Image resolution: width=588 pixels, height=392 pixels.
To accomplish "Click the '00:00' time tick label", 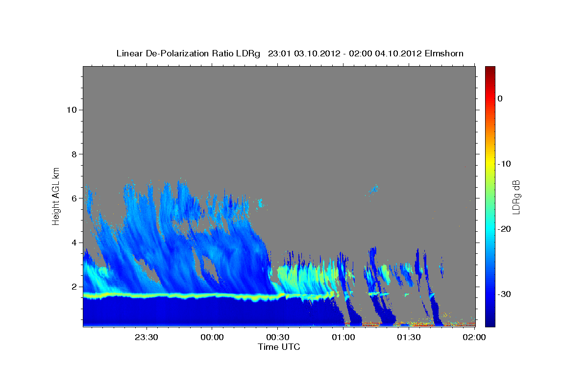I will point(212,337).
